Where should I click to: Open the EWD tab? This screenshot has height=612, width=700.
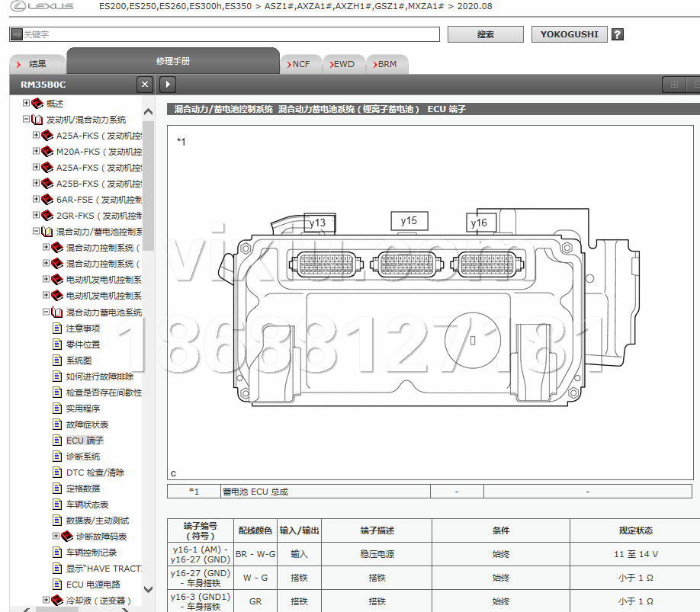344,65
